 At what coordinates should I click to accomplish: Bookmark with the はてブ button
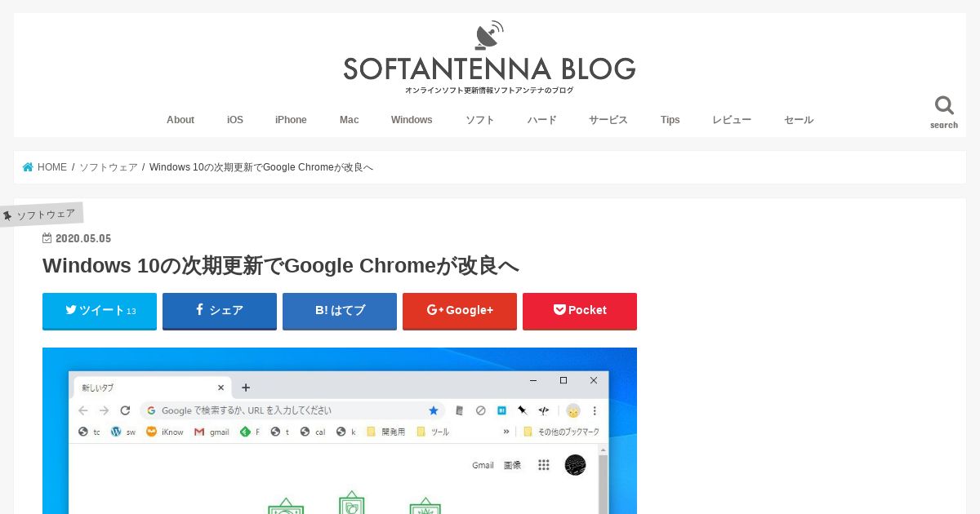point(340,311)
